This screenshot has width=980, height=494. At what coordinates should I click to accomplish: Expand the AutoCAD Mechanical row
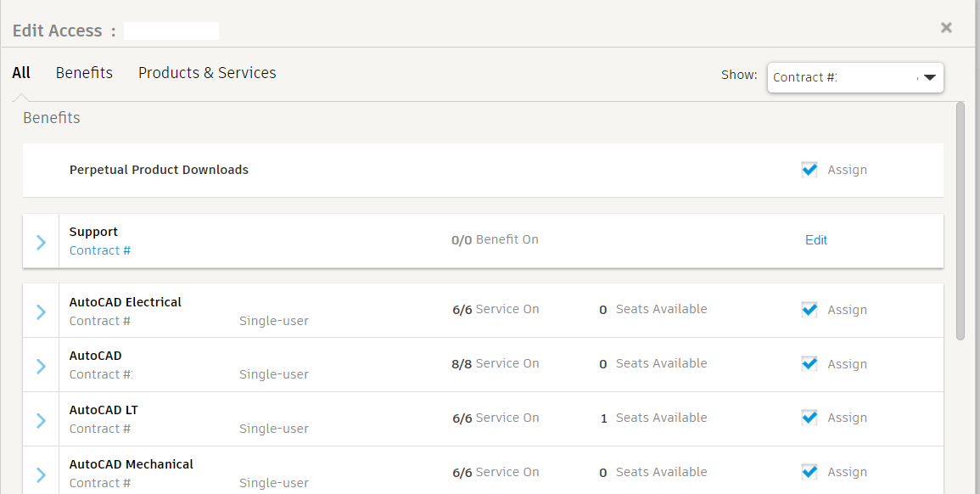click(x=41, y=474)
